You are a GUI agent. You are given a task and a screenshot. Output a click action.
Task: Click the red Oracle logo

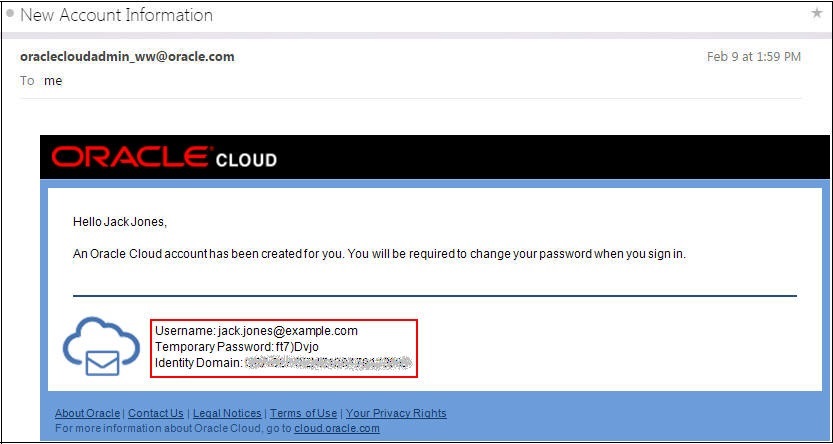tap(131, 158)
